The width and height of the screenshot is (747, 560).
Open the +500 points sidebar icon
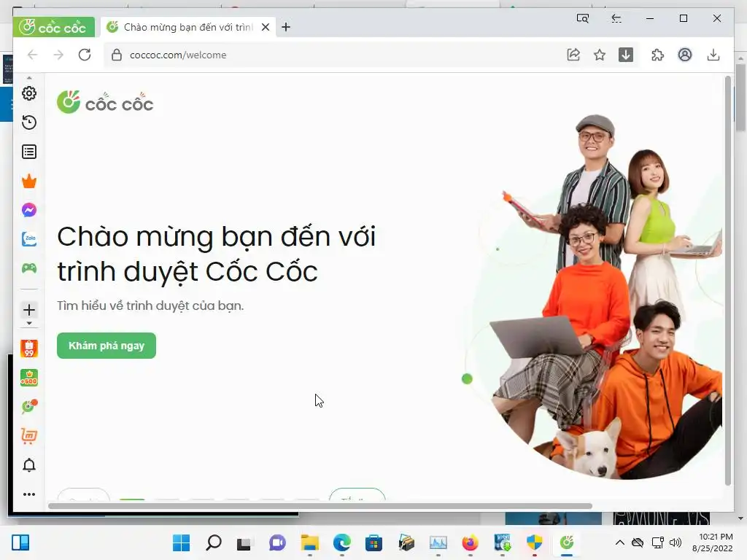29,378
